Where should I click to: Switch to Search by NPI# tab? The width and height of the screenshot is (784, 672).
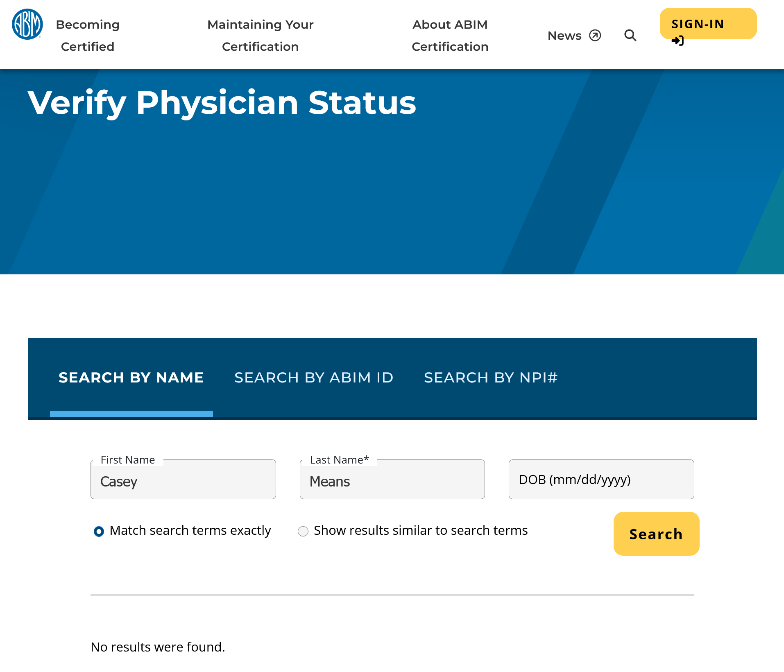pyautogui.click(x=491, y=378)
